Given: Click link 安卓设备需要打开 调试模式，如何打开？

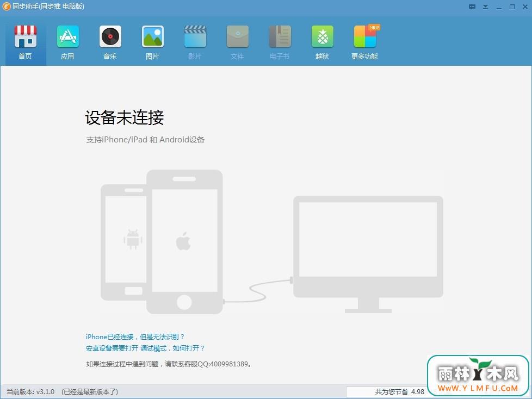Looking at the screenshot, I should [x=145, y=348].
